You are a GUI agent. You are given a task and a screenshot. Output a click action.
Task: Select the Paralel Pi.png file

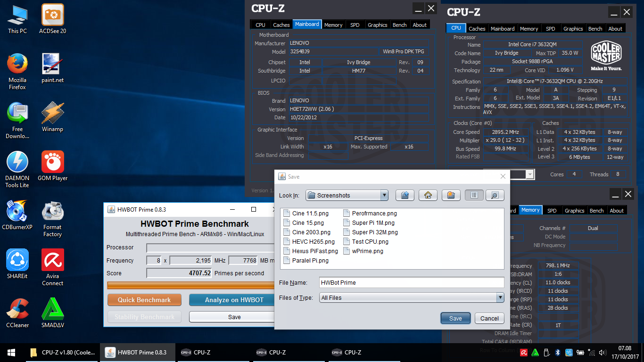[306, 261]
